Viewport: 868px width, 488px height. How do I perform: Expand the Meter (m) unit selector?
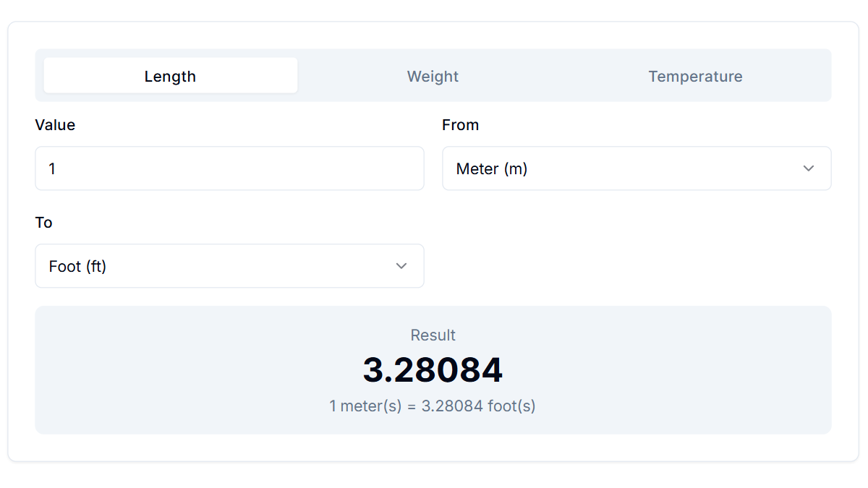click(637, 168)
